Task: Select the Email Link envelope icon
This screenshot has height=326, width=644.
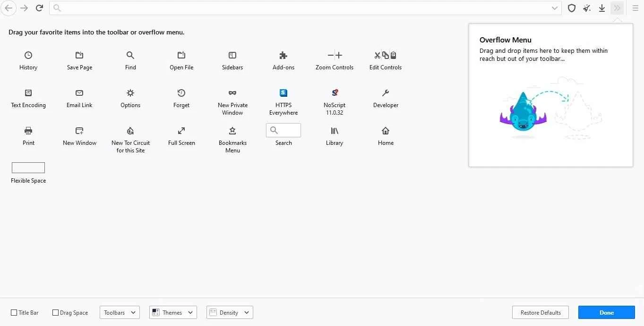Action: 79,93
